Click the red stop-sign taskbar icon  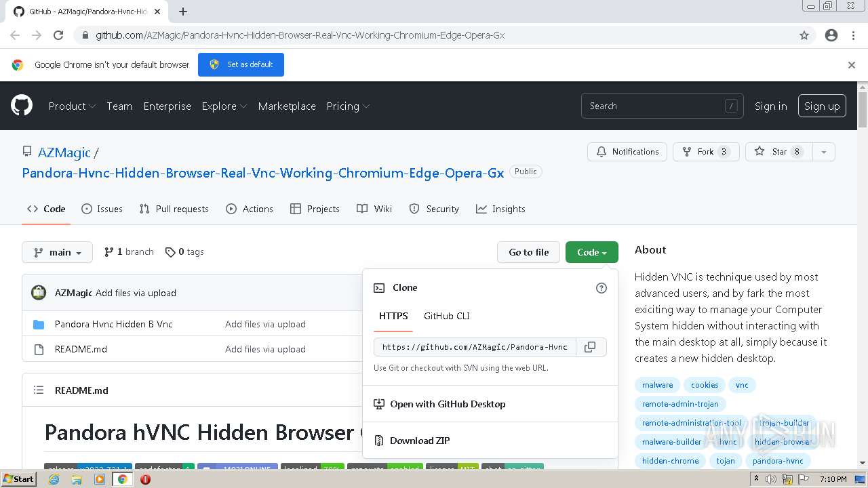click(x=145, y=479)
